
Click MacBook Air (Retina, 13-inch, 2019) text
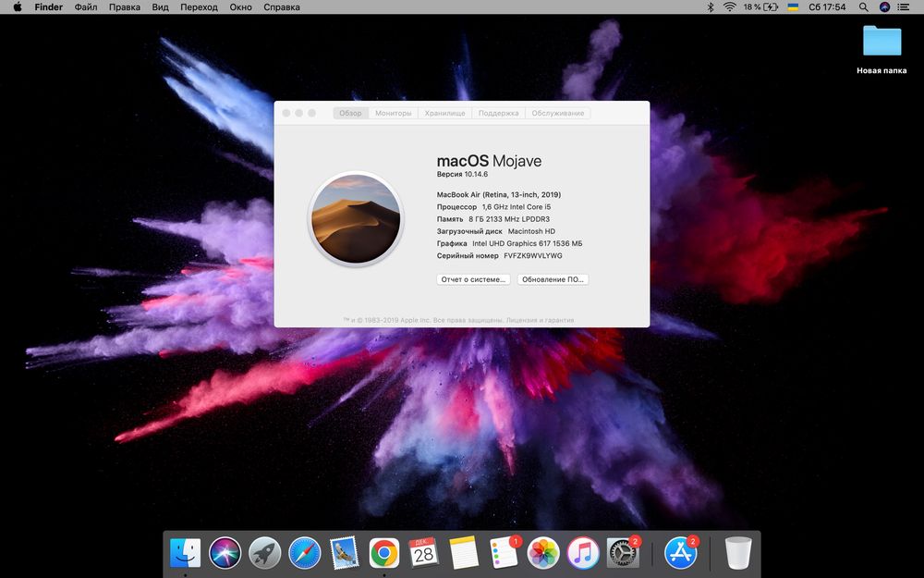pos(499,194)
